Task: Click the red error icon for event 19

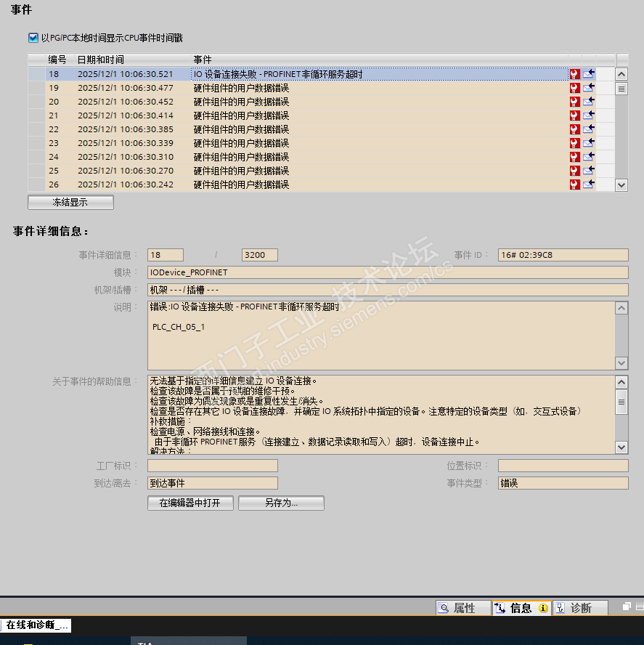Action: [x=574, y=88]
